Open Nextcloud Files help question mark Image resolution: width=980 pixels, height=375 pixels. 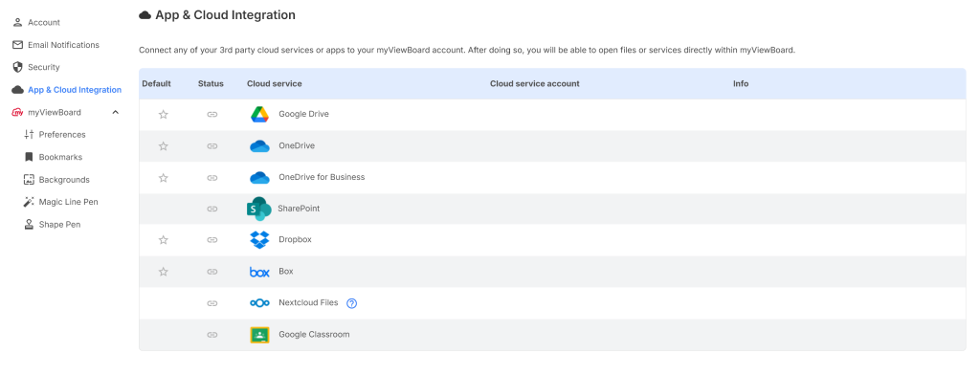[x=352, y=303]
